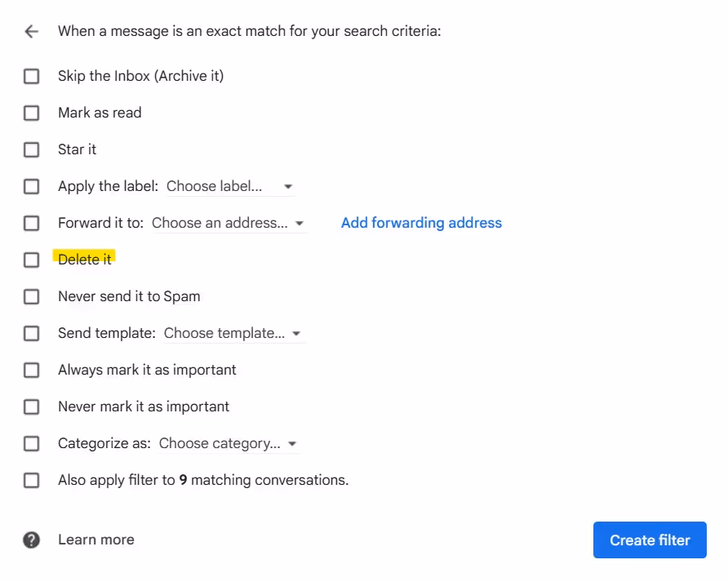Expand the Choose template dropdown

233,333
